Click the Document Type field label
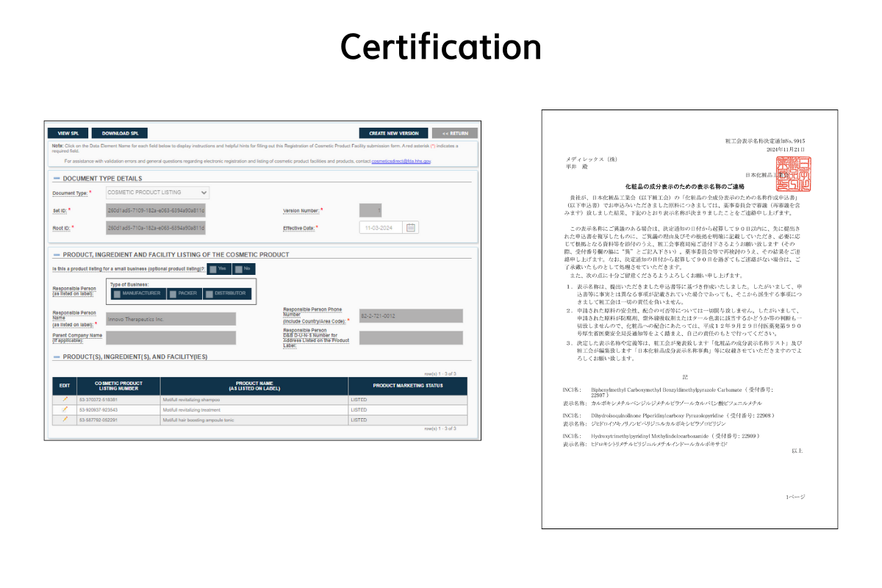Screen dimensions: 882x588 coord(71,193)
